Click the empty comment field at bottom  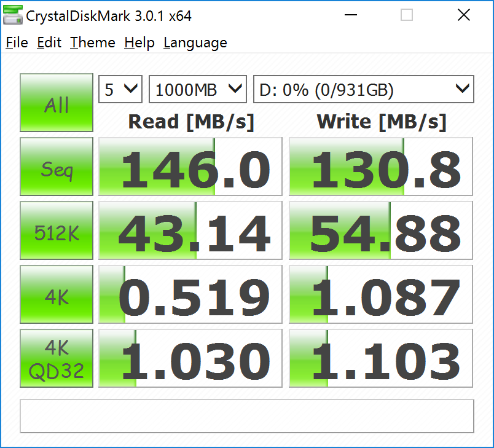pyautogui.click(x=247, y=416)
